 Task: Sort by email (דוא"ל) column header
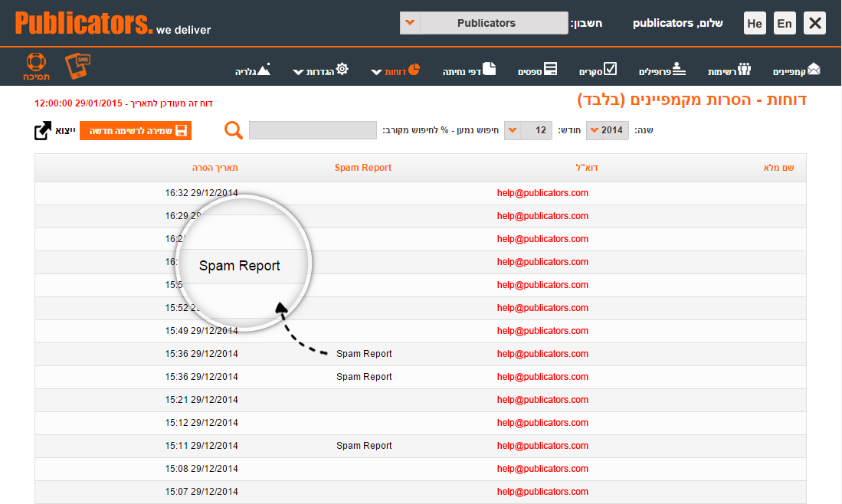(x=586, y=168)
